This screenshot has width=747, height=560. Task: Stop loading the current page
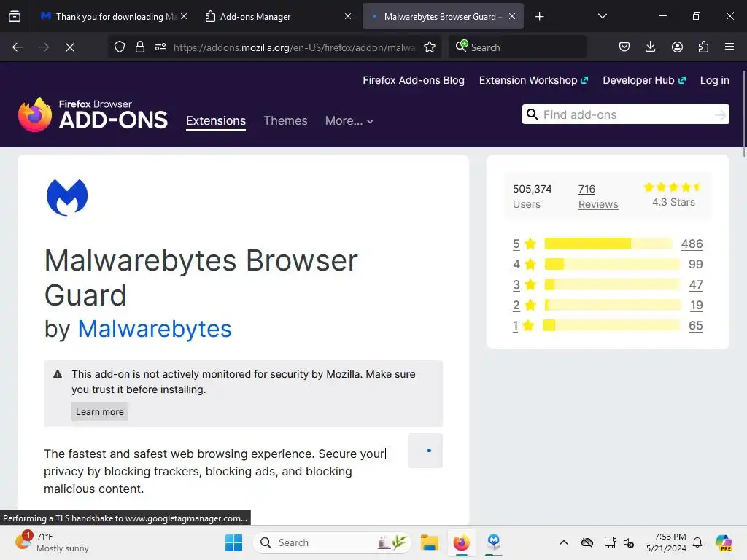pyautogui.click(x=69, y=47)
